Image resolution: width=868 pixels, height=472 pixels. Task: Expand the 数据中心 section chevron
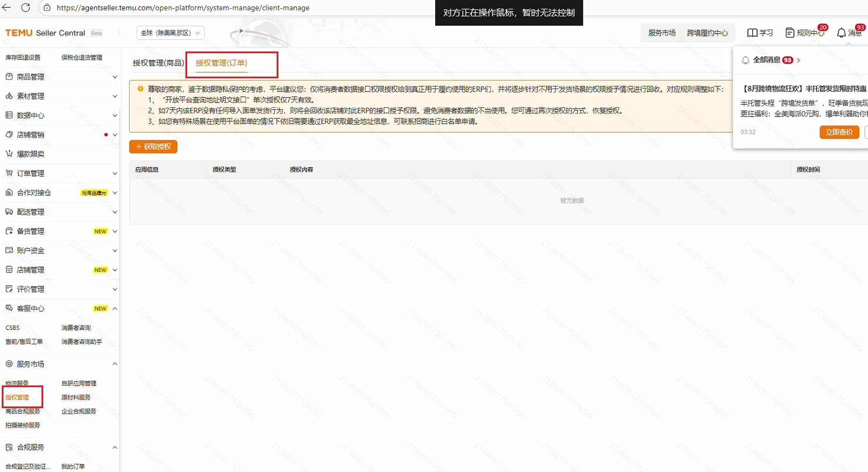click(x=115, y=115)
